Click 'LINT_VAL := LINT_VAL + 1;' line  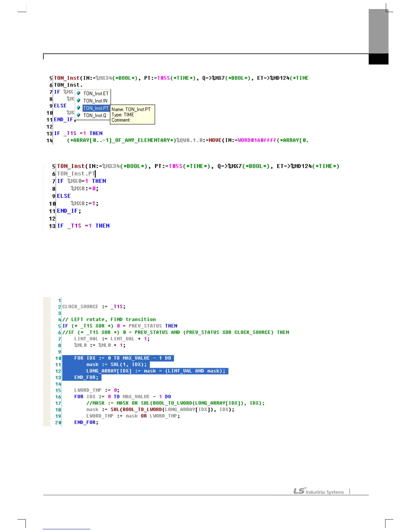112,339
